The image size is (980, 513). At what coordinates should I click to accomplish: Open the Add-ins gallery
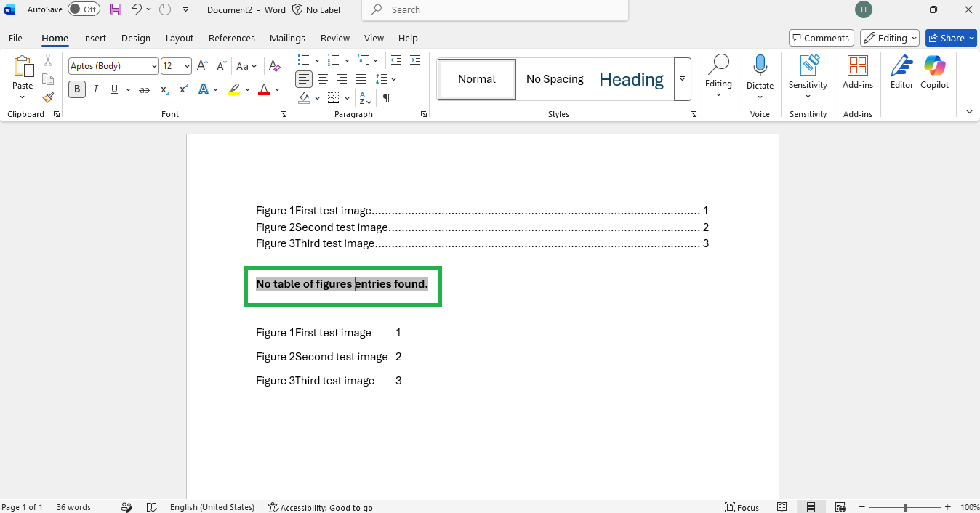(858, 73)
